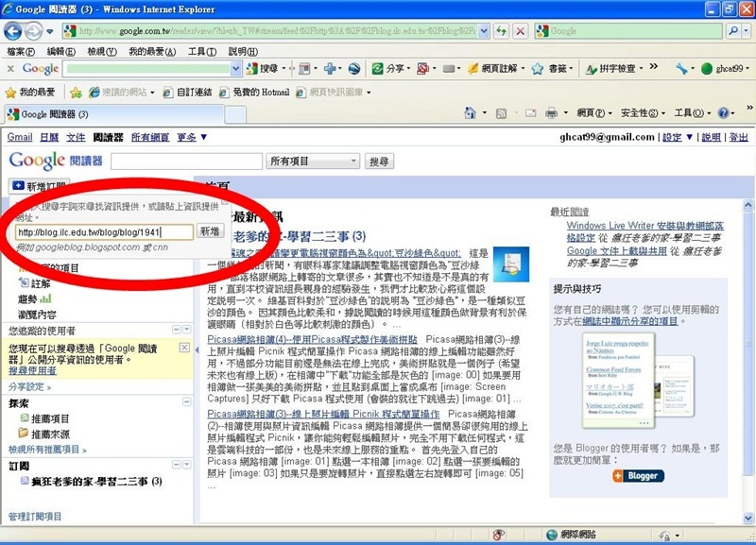Refresh the page using the green arrows icon
The width and height of the screenshot is (756, 545).
(502, 31)
